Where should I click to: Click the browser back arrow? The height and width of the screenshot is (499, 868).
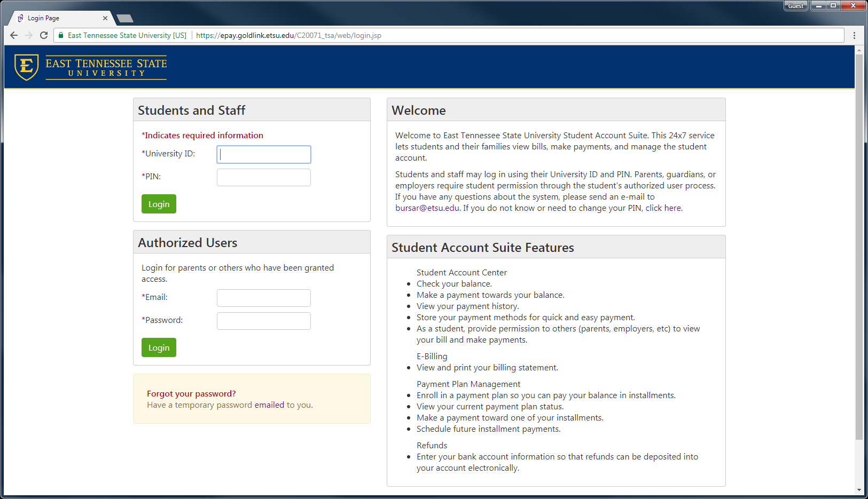pos(14,35)
